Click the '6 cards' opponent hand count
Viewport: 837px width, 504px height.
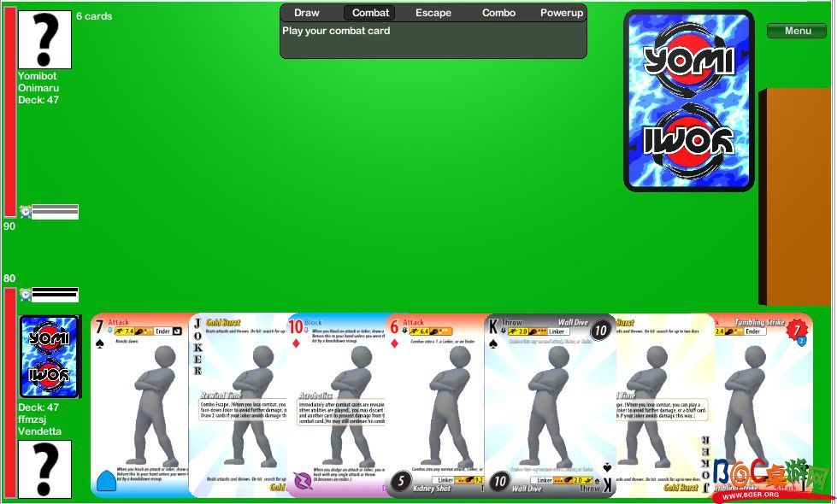pos(94,16)
